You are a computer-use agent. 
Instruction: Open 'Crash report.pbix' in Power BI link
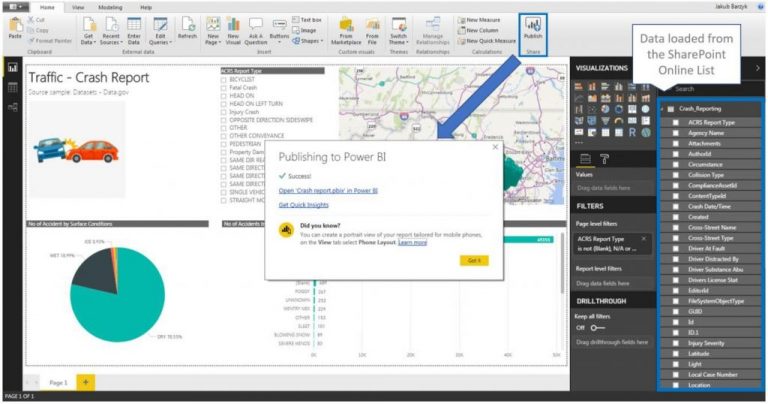point(328,190)
